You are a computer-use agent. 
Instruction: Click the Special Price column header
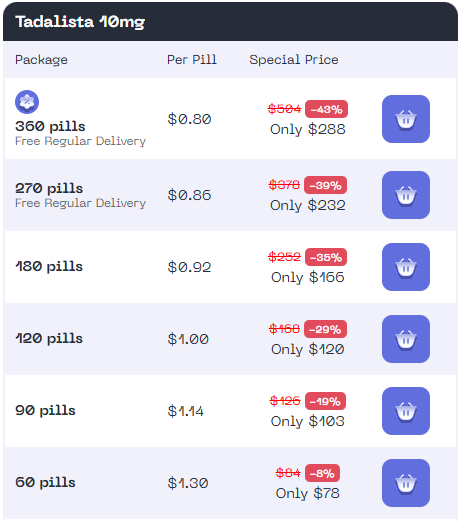click(294, 60)
